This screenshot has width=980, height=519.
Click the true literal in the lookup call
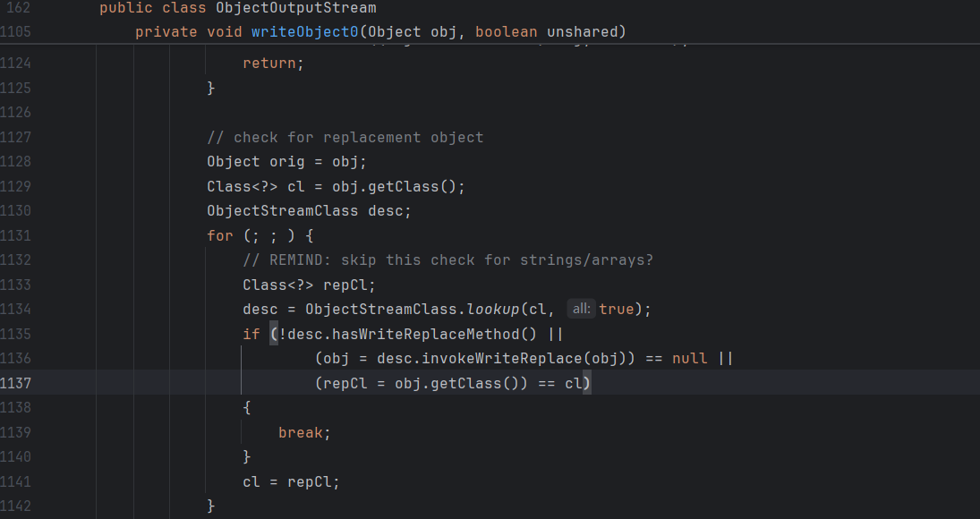[x=616, y=310]
